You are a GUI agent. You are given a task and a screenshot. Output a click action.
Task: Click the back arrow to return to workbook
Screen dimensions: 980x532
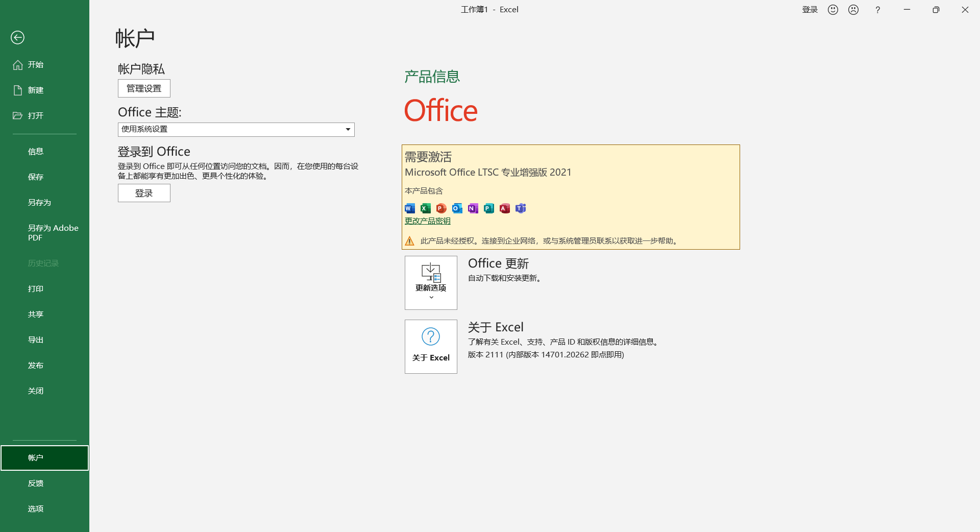click(17, 37)
